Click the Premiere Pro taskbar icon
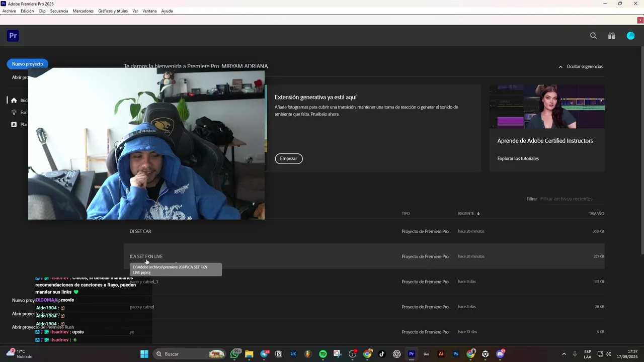 tap(412, 354)
